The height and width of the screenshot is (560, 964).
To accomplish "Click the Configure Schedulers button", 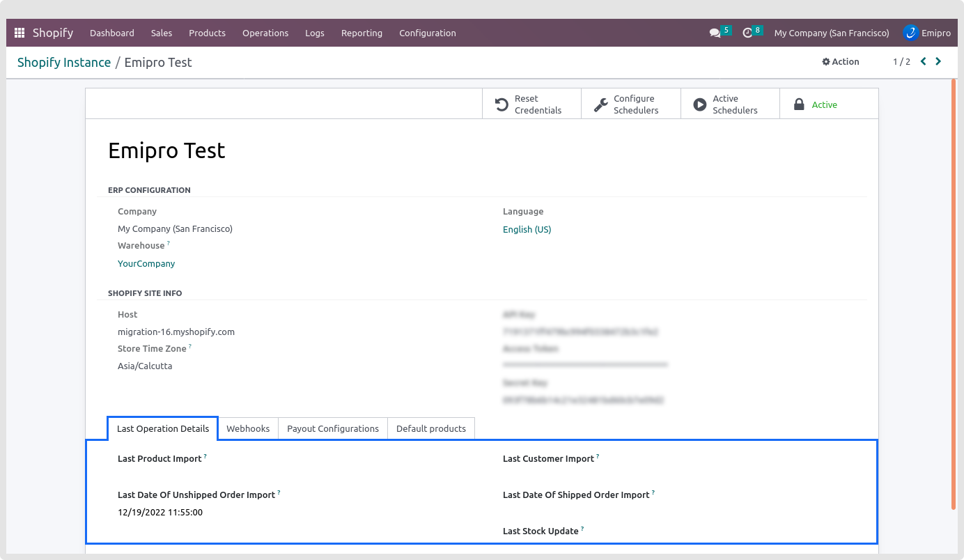I will click(x=630, y=104).
